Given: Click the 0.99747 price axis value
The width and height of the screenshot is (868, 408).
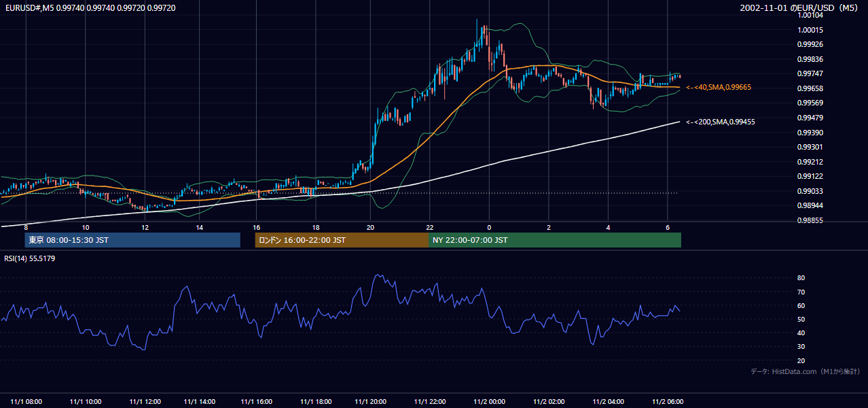Looking at the screenshot, I should pyautogui.click(x=811, y=73).
